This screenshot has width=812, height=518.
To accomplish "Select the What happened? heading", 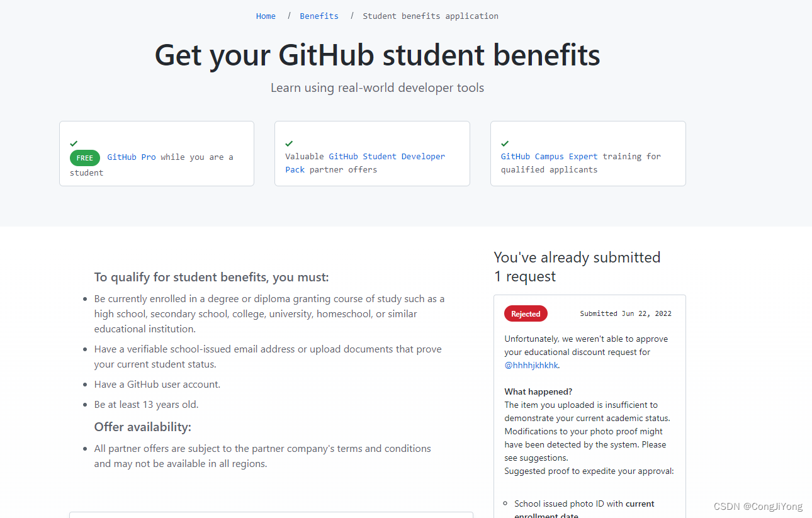I will point(538,391).
